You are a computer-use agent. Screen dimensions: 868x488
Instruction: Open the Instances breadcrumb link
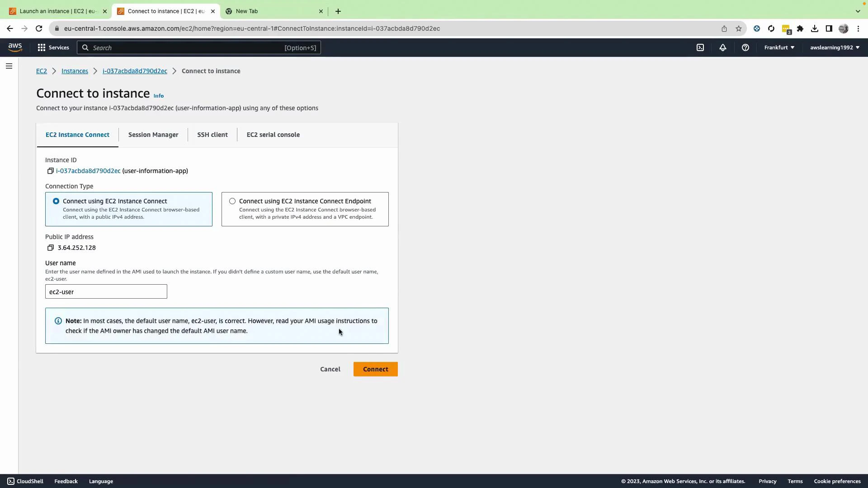pos(75,71)
